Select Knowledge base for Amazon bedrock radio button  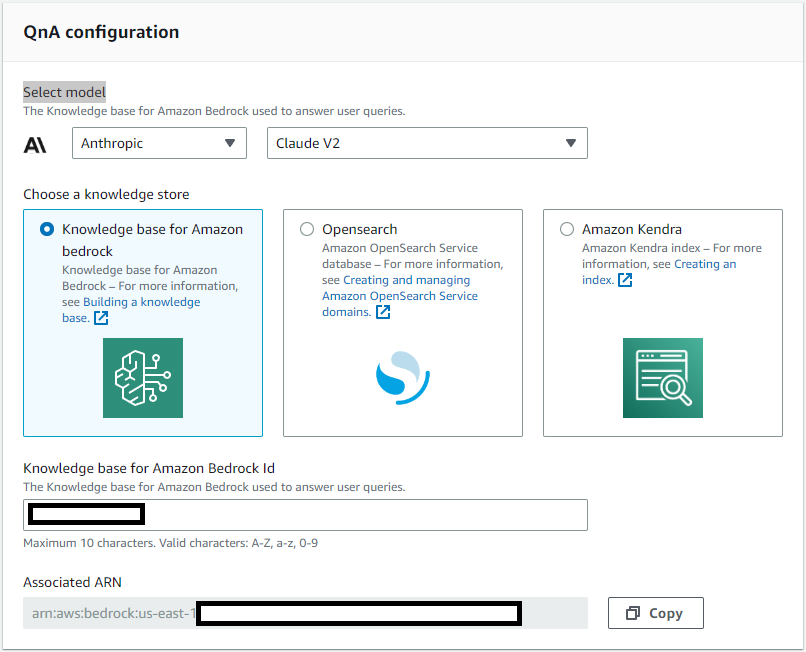coord(47,229)
